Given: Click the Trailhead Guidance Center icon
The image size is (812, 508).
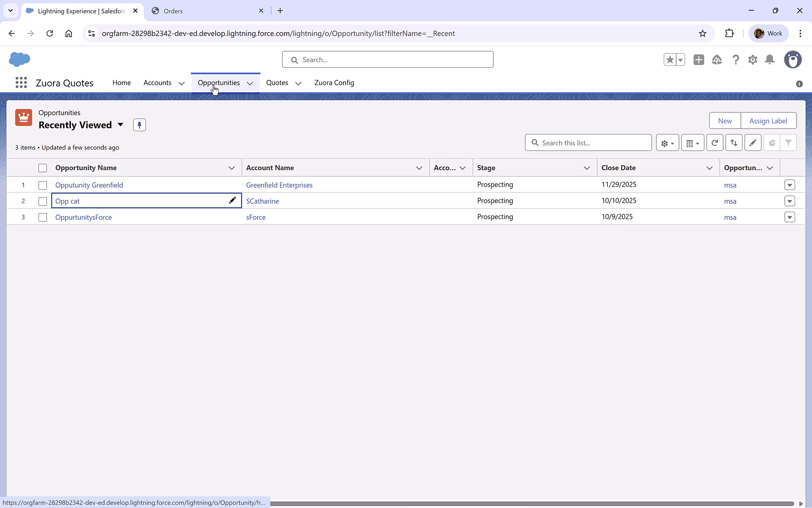Looking at the screenshot, I should click(717, 60).
